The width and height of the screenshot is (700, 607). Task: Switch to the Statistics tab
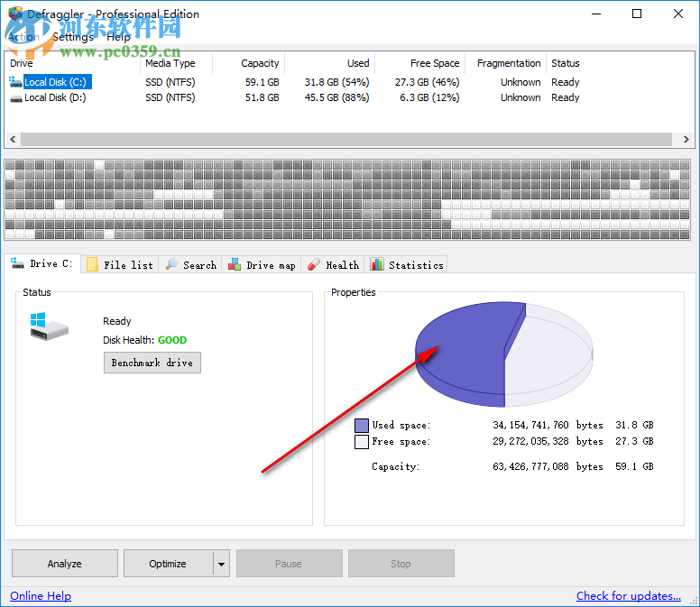[407, 265]
